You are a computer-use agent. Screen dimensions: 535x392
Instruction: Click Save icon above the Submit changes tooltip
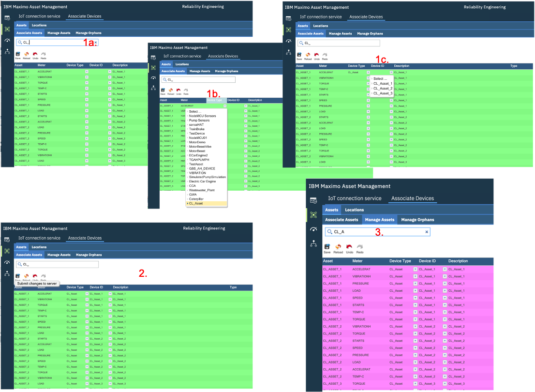point(18,276)
